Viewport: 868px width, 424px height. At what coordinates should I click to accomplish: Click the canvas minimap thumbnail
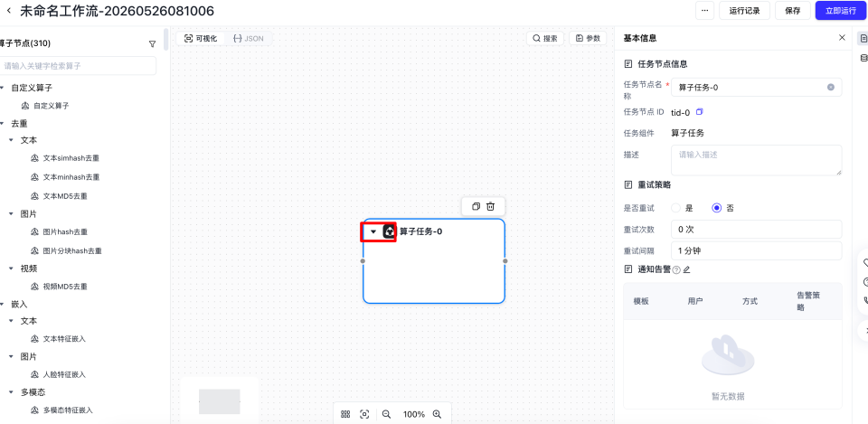(219, 401)
